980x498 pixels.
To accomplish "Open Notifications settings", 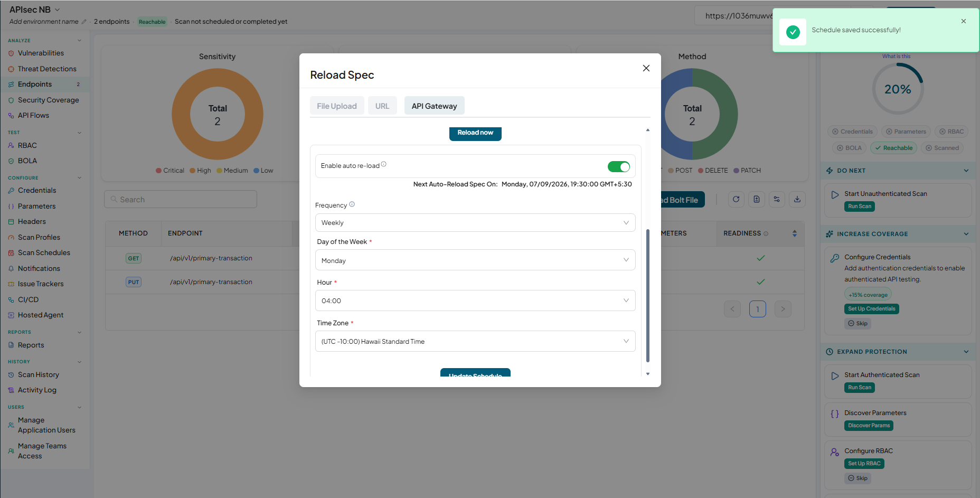I will click(x=39, y=268).
